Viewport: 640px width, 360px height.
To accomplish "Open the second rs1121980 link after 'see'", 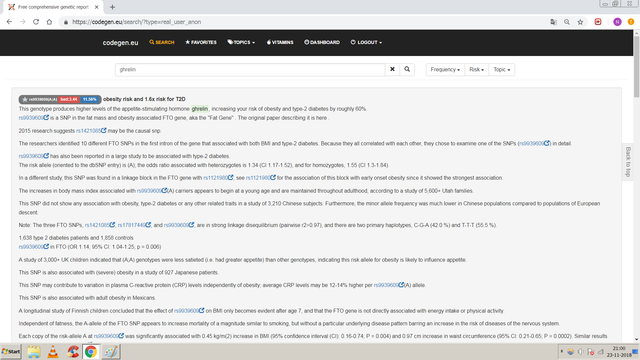I will [x=258, y=178].
